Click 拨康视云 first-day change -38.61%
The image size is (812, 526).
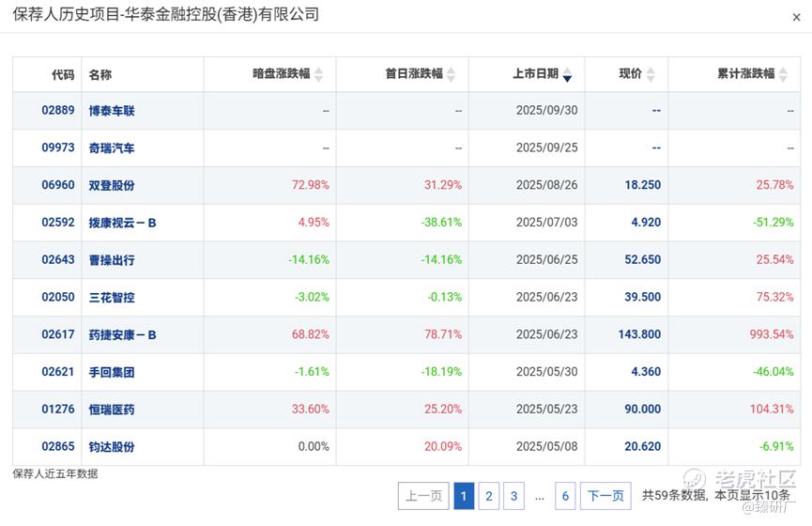point(441,223)
